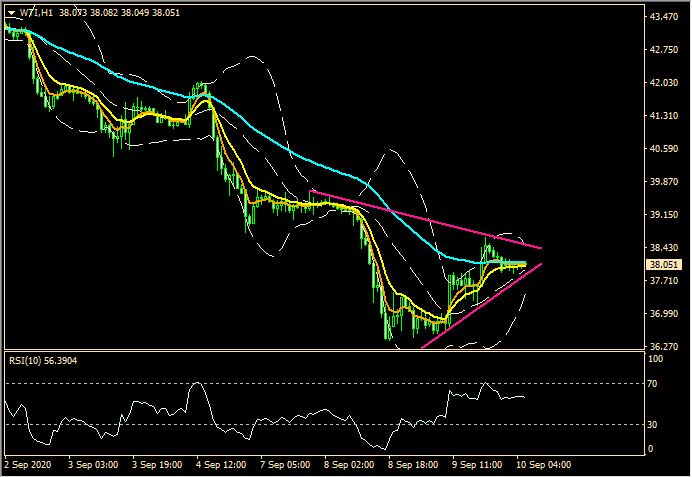Click the RSI 70 level label
Image resolution: width=692 pixels, height=477 pixels.
pyautogui.click(x=656, y=384)
